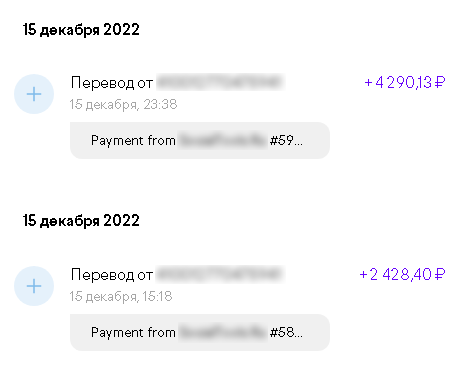Click blurred payer name in #59 comment
474x378 pixels.
pyautogui.click(x=222, y=140)
